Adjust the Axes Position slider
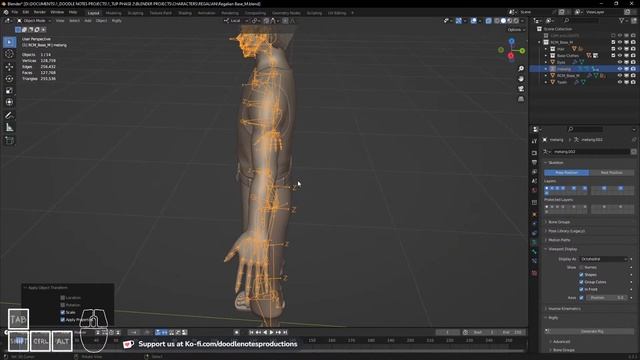Image resolution: width=640 pixels, height=360 pixels. 607,298
